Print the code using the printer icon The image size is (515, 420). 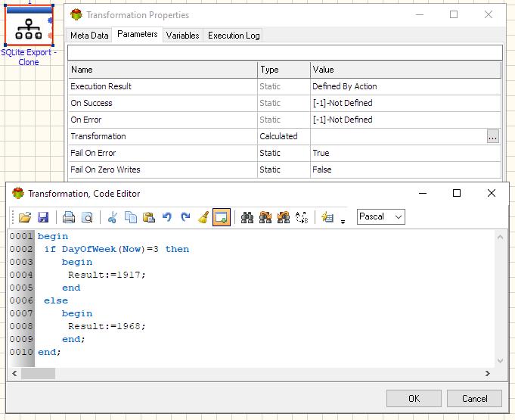point(69,217)
